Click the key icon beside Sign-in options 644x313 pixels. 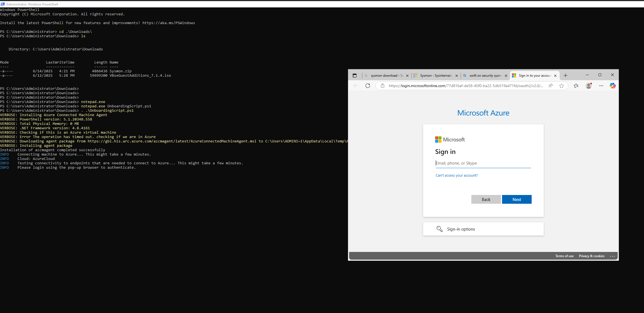440,229
